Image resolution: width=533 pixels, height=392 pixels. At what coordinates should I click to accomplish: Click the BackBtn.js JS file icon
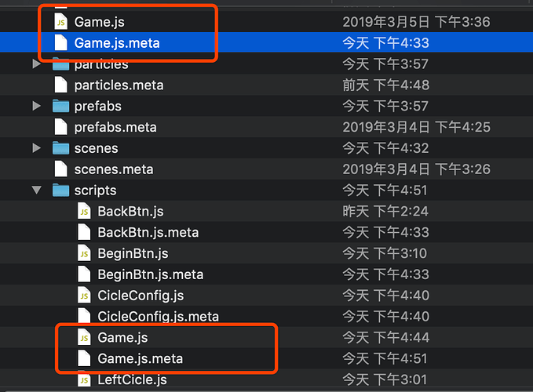point(84,211)
